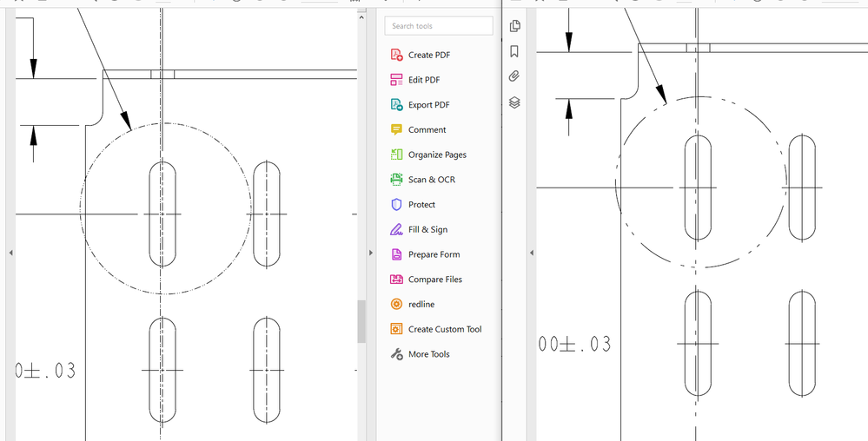This screenshot has height=441, width=868.
Task: Open the Prepare Form tool
Action: pyautogui.click(x=434, y=254)
